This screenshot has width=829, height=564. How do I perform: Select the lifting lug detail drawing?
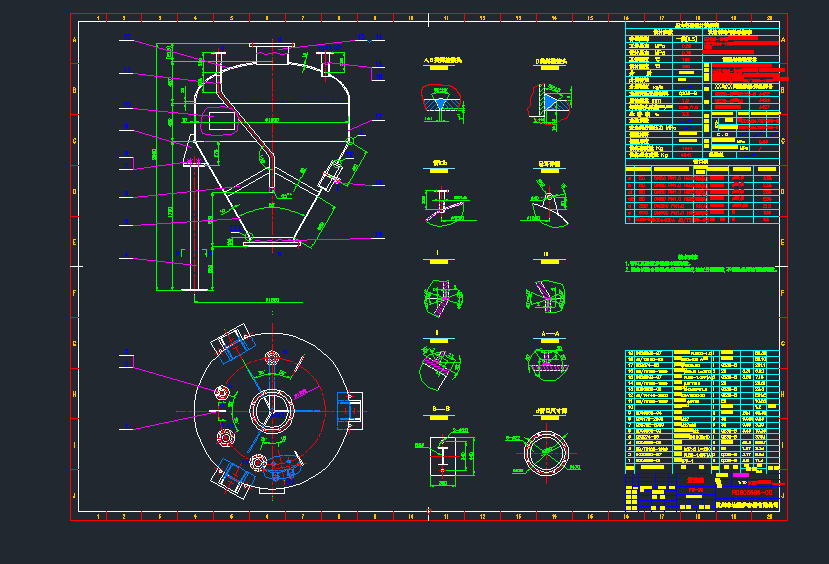pyautogui.click(x=546, y=203)
